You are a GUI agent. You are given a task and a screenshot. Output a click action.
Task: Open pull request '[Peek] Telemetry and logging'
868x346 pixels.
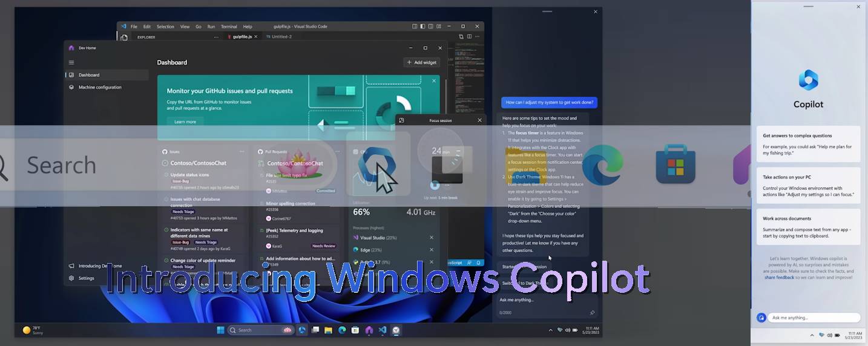pyautogui.click(x=294, y=230)
